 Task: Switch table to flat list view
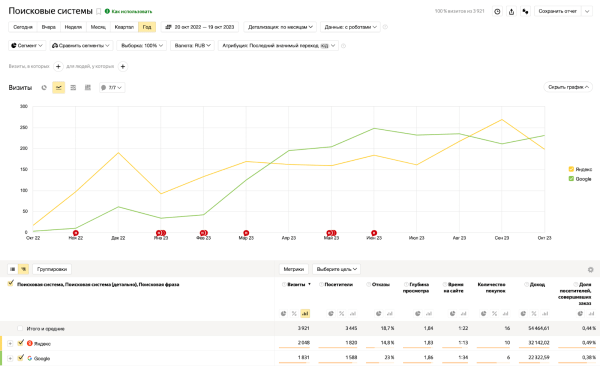point(13,269)
